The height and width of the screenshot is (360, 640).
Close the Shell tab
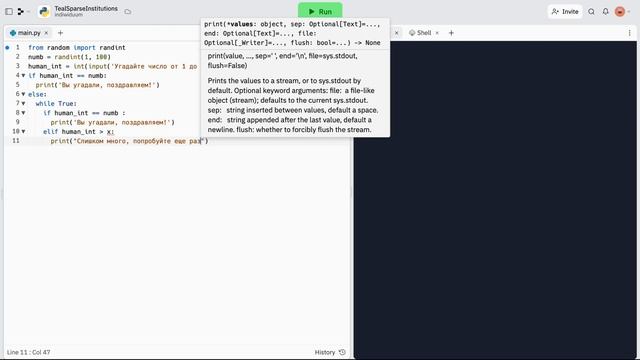coord(437,33)
